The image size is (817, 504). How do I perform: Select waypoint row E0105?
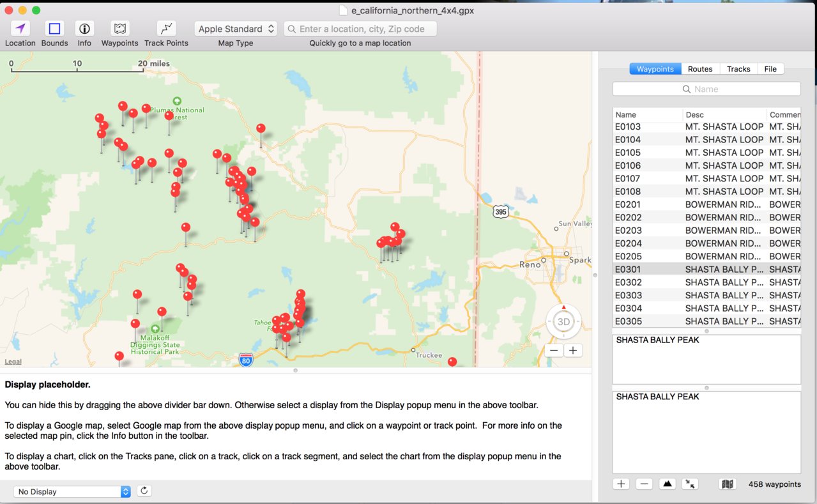point(706,153)
